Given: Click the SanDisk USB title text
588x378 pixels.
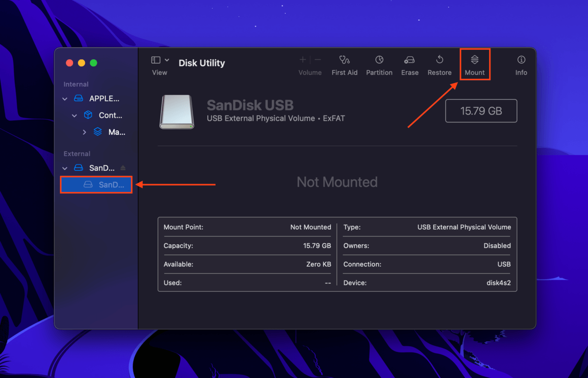Looking at the screenshot, I should coord(250,105).
